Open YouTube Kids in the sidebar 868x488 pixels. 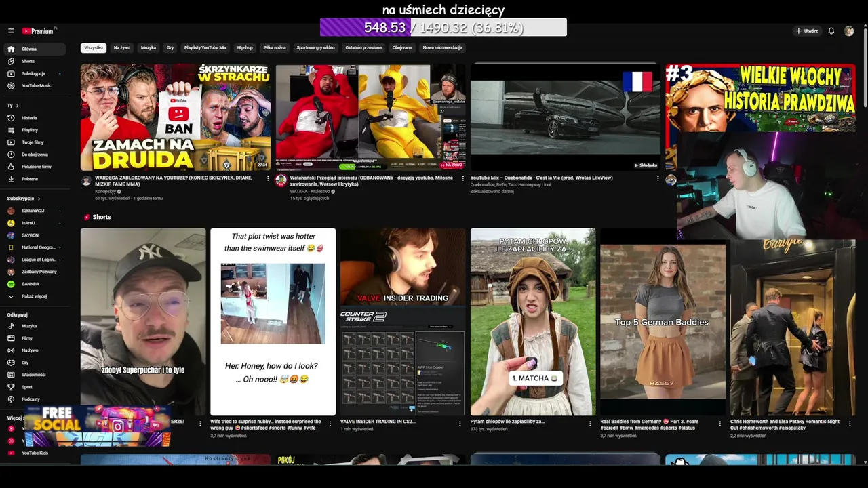pos(33,453)
